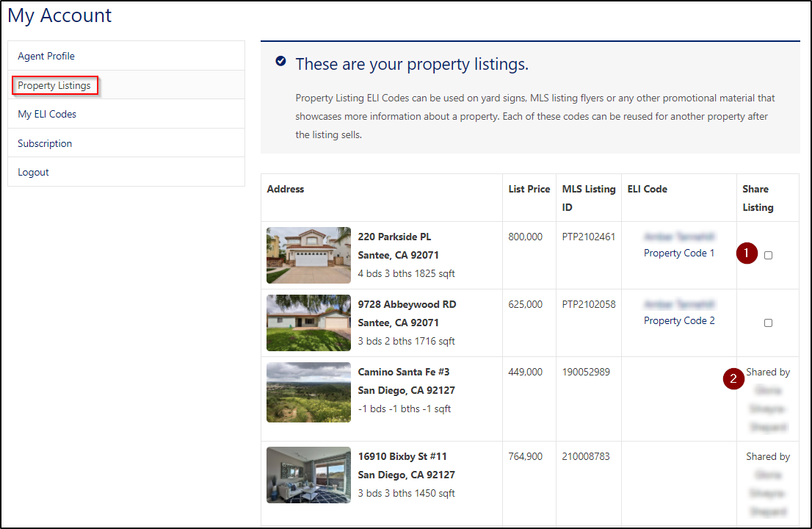View the 16910 Bixby St #11 photo
Image resolution: width=812 pixels, height=529 pixels.
point(308,475)
